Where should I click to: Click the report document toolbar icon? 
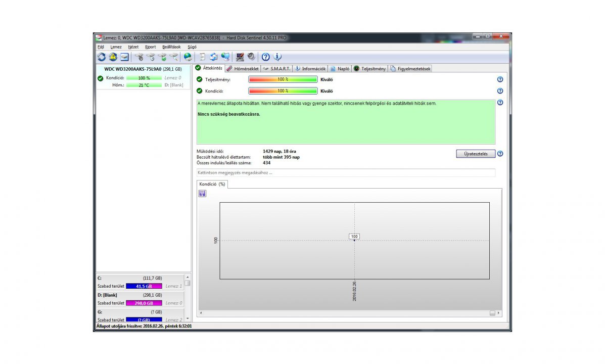(202, 57)
